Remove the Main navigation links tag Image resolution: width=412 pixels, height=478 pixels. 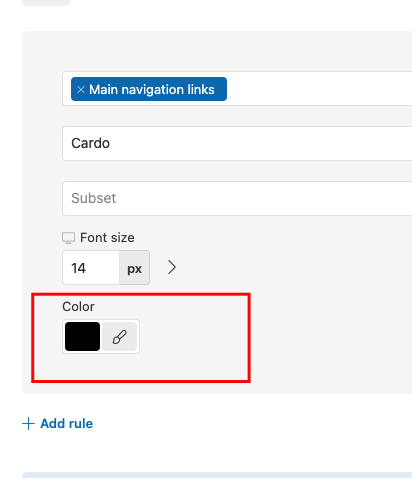click(x=81, y=89)
